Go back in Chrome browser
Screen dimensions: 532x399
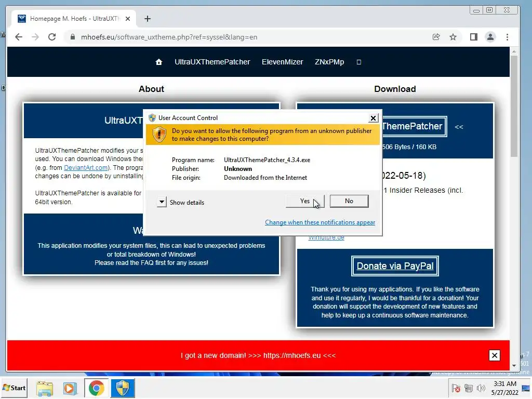(19, 37)
